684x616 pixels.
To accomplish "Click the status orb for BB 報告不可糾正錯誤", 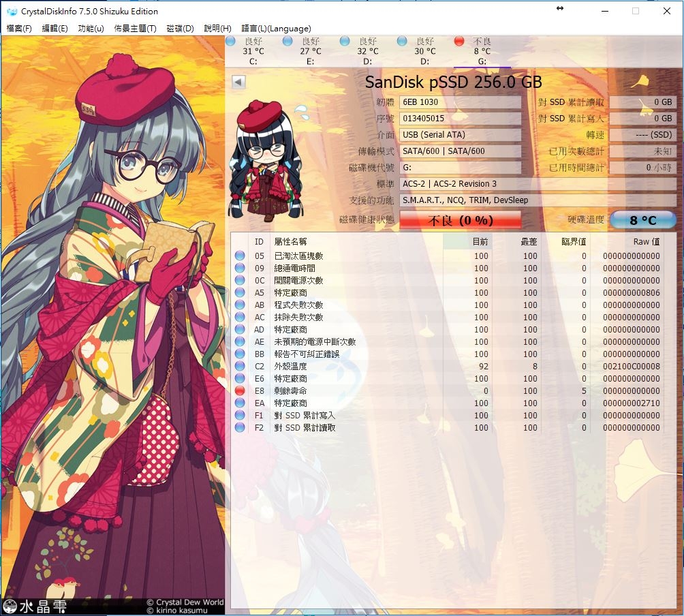I will tap(240, 354).
